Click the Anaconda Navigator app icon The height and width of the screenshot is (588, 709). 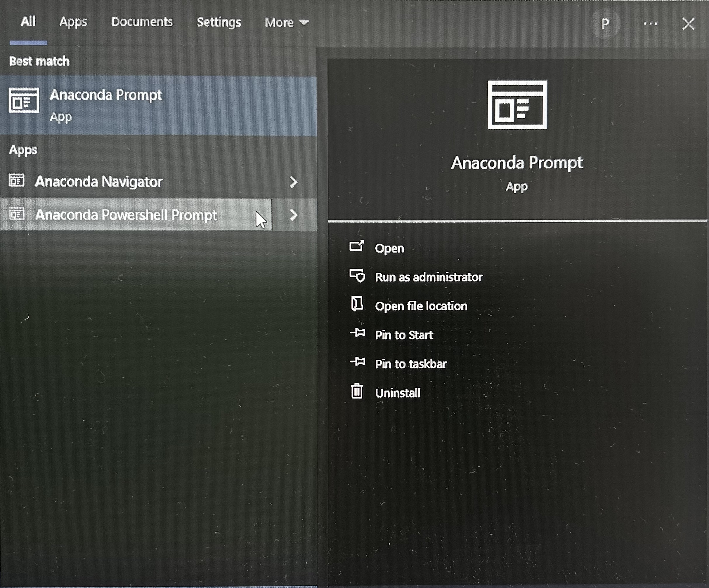tap(17, 181)
